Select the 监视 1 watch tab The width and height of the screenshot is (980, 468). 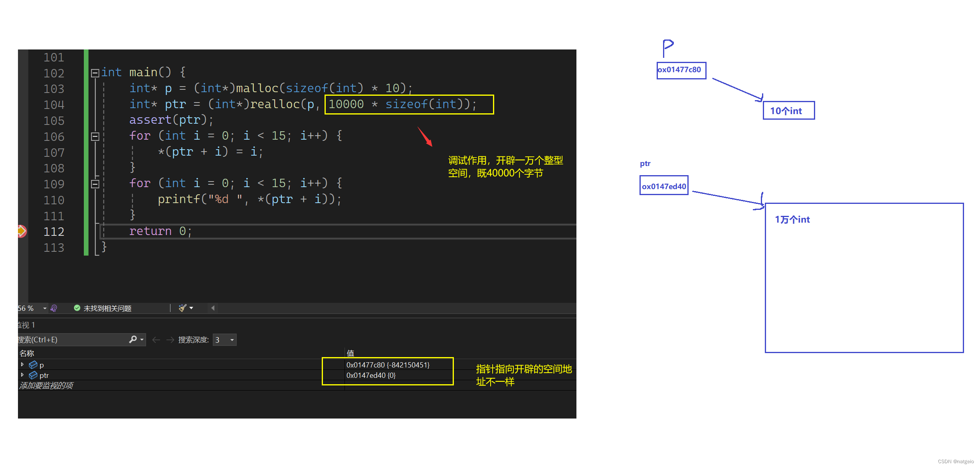[26, 325]
